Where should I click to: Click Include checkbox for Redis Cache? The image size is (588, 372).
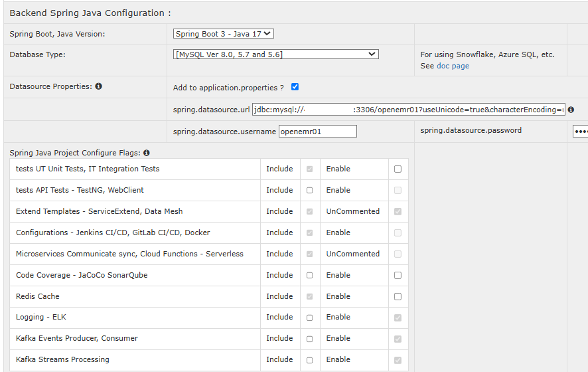(309, 296)
